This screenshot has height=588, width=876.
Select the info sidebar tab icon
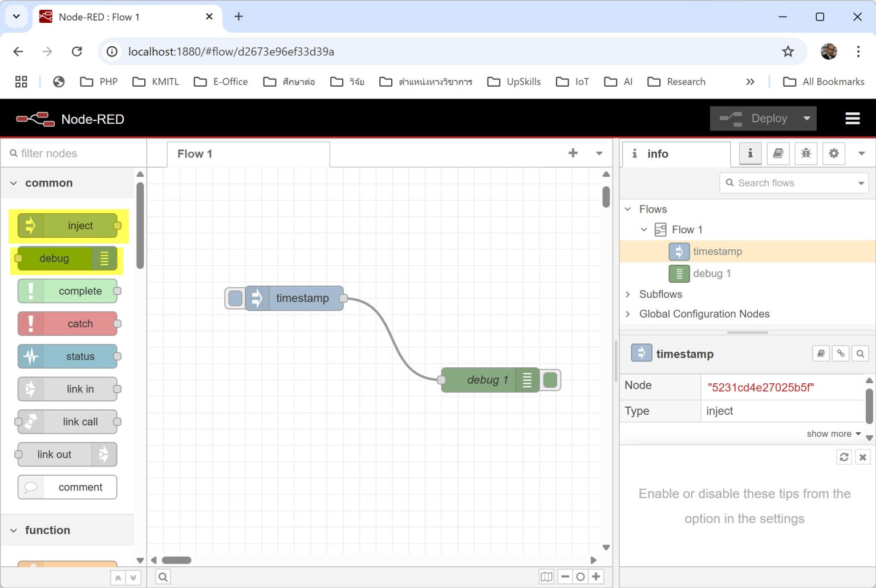click(x=750, y=153)
